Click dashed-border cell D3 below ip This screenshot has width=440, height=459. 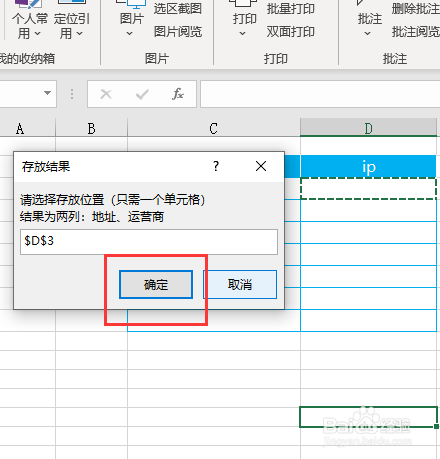click(368, 188)
